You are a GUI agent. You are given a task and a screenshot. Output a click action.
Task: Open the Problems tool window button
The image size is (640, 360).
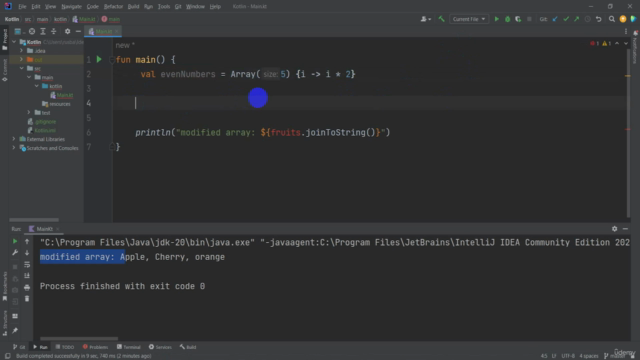(95, 347)
